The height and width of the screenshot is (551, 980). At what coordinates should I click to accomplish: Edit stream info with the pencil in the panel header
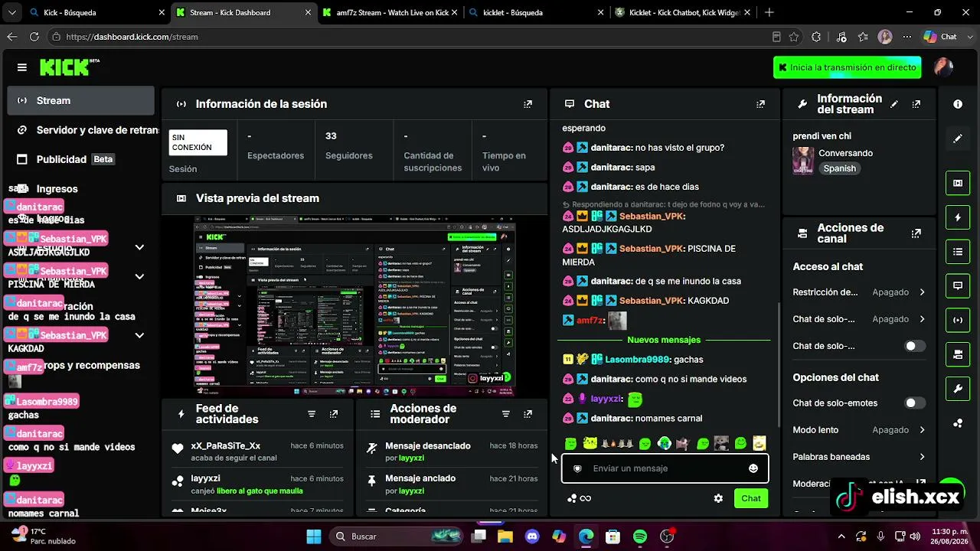point(893,104)
